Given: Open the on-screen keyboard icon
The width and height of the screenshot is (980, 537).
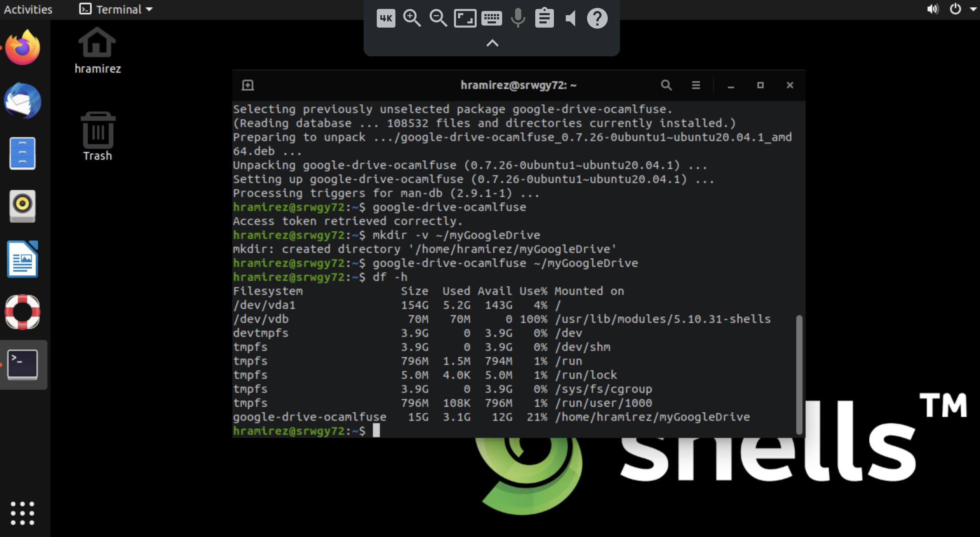Looking at the screenshot, I should pyautogui.click(x=491, y=18).
